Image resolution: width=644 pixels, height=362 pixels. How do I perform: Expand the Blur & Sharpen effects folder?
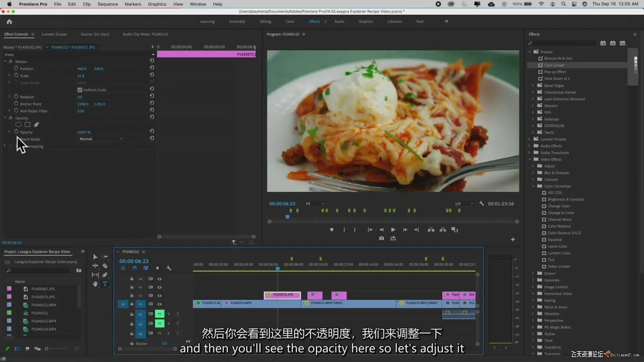point(533,173)
